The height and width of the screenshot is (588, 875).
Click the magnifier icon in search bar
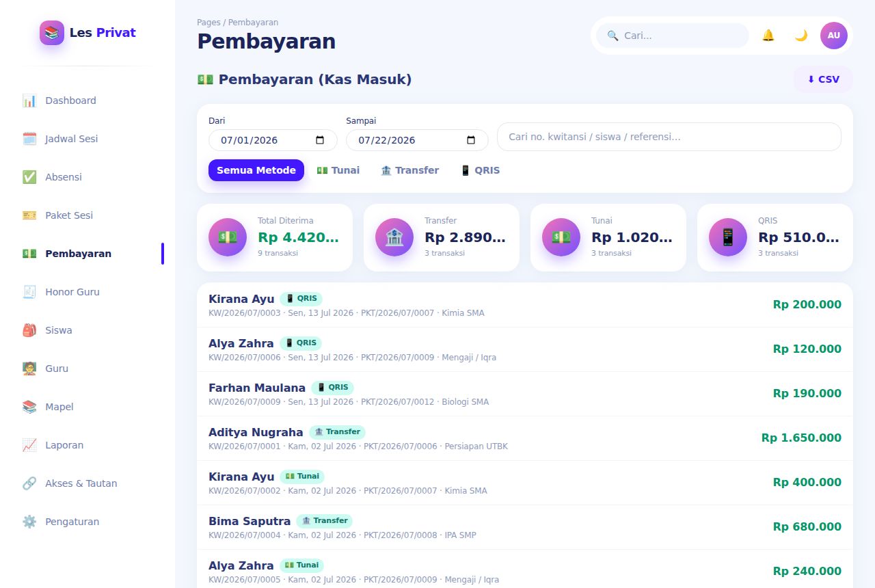coord(612,36)
